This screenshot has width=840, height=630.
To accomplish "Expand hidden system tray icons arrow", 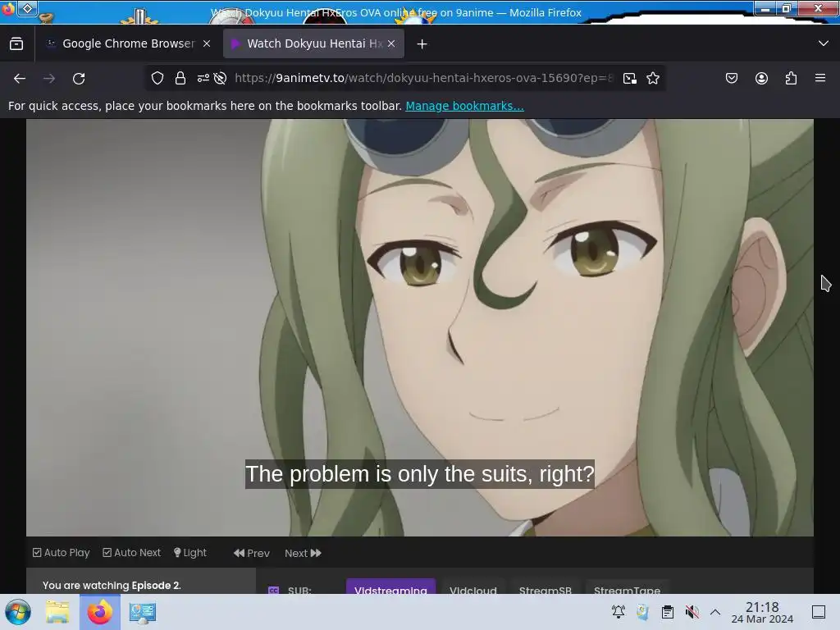I will pyautogui.click(x=715, y=612).
